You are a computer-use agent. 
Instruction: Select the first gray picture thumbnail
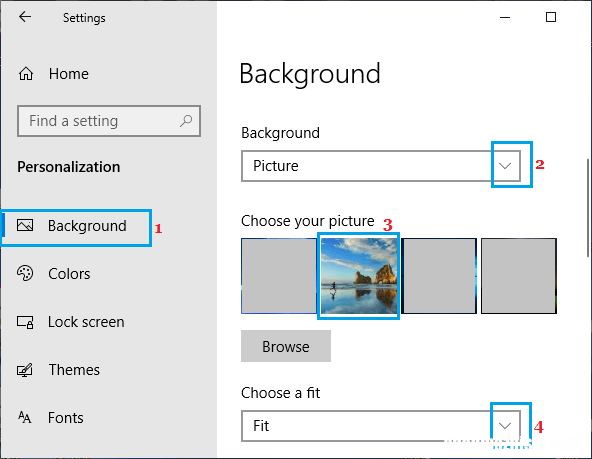click(279, 276)
